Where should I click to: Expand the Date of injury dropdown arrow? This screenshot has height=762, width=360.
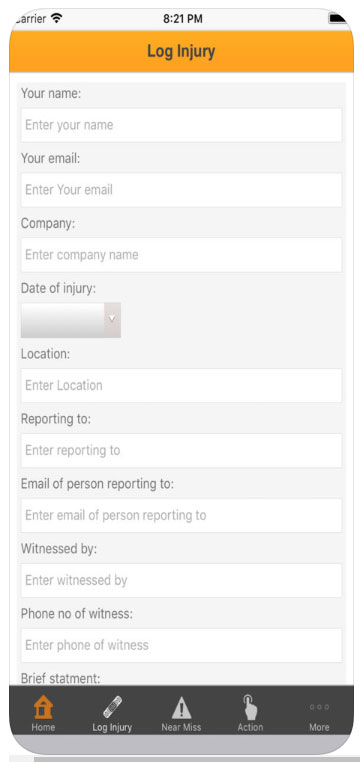[x=112, y=320]
